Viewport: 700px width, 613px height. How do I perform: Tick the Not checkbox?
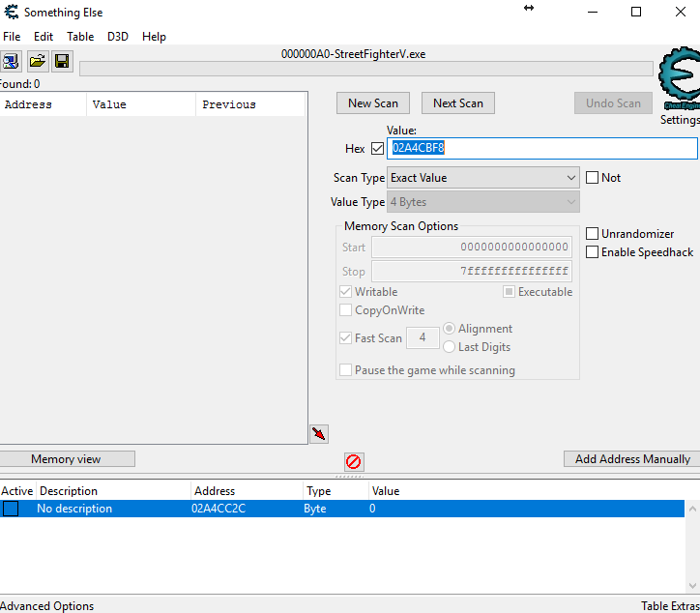tap(593, 178)
